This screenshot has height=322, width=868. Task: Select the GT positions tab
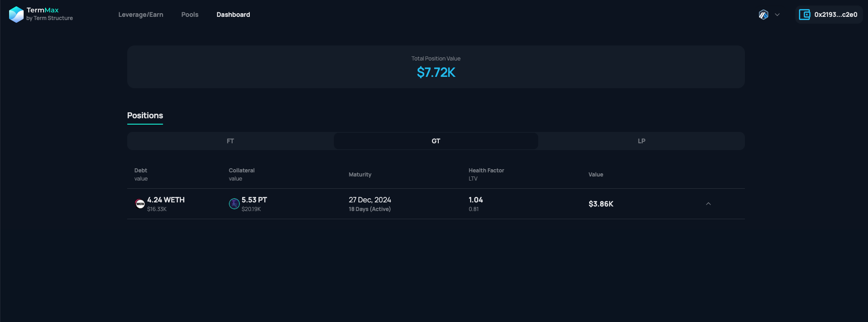[x=436, y=141]
